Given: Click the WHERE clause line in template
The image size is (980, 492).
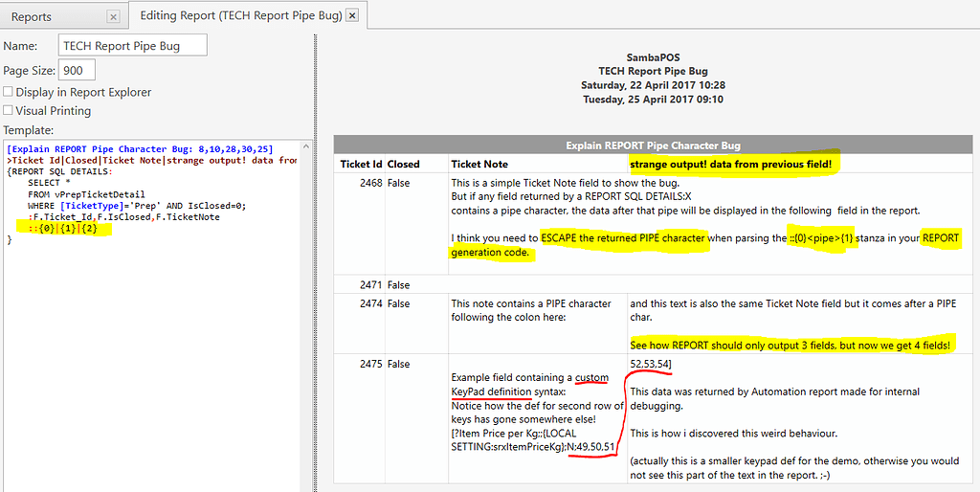Looking at the screenshot, I should (137, 206).
